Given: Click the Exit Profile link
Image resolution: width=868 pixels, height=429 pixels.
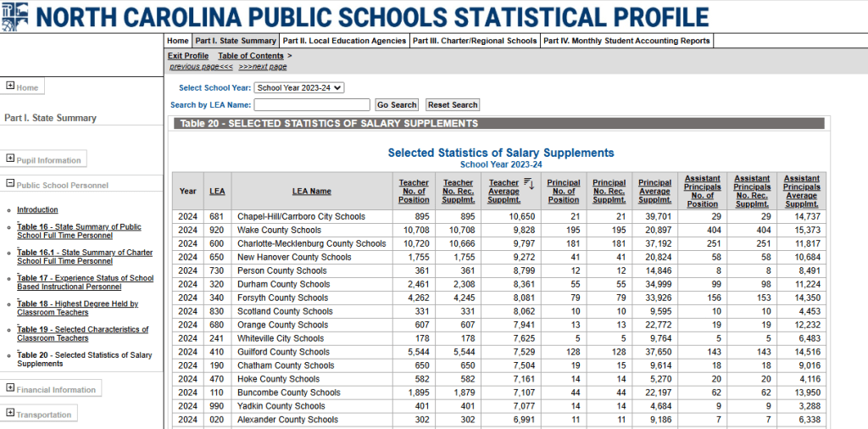Looking at the screenshot, I should click(x=188, y=56).
